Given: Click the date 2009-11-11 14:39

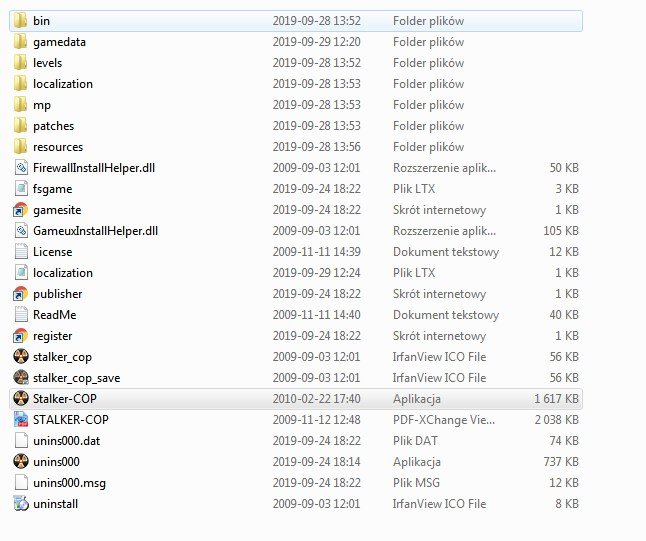Looking at the screenshot, I should 316,252.
